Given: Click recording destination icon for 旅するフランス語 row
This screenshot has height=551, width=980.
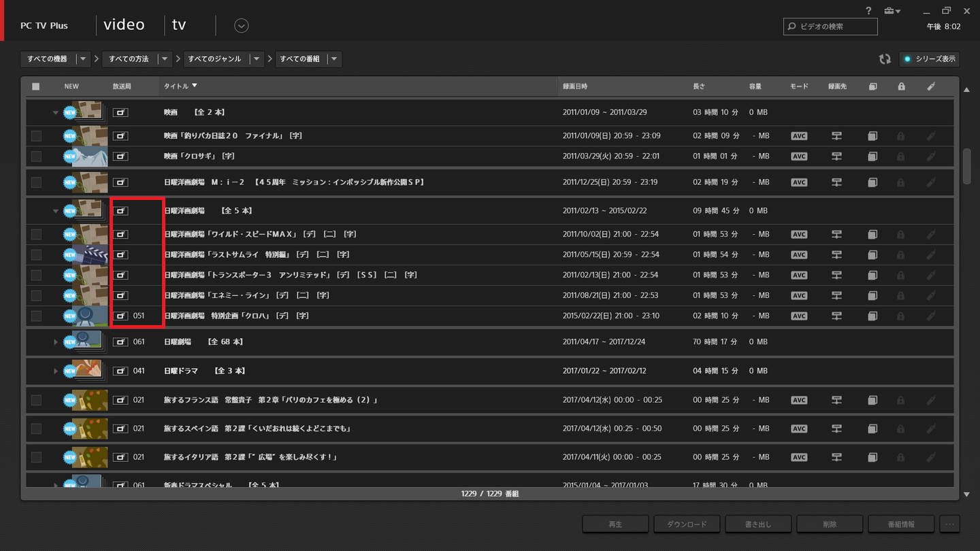Looking at the screenshot, I should coord(836,400).
